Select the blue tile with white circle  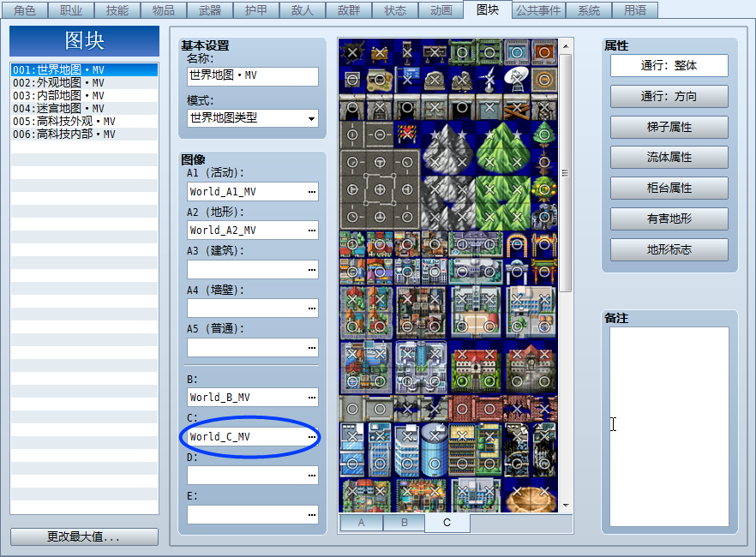[x=517, y=52]
